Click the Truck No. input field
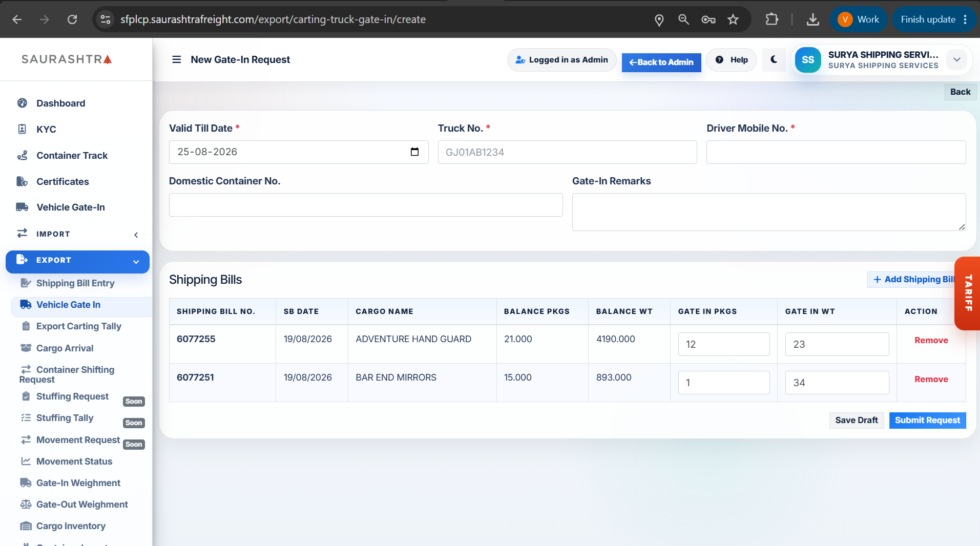This screenshot has height=546, width=980. click(x=567, y=152)
